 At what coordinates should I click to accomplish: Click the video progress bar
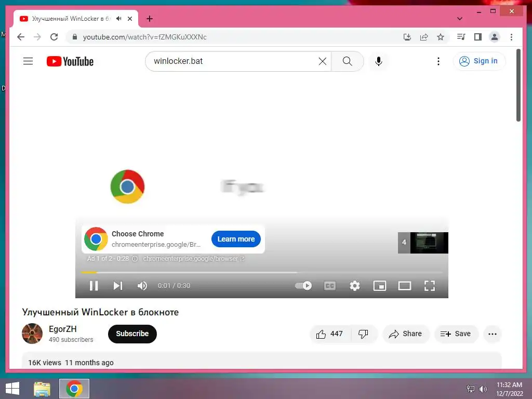pos(262,272)
